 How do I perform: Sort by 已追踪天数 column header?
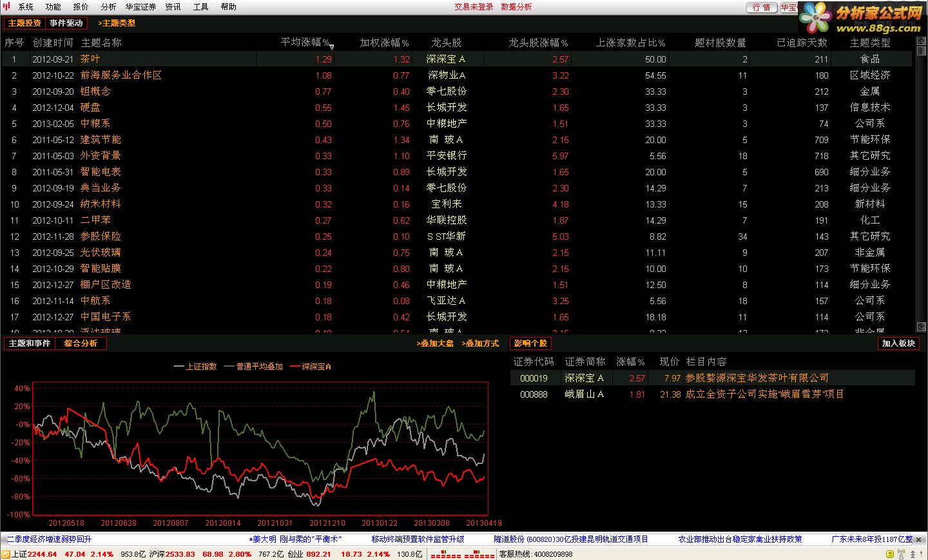802,43
